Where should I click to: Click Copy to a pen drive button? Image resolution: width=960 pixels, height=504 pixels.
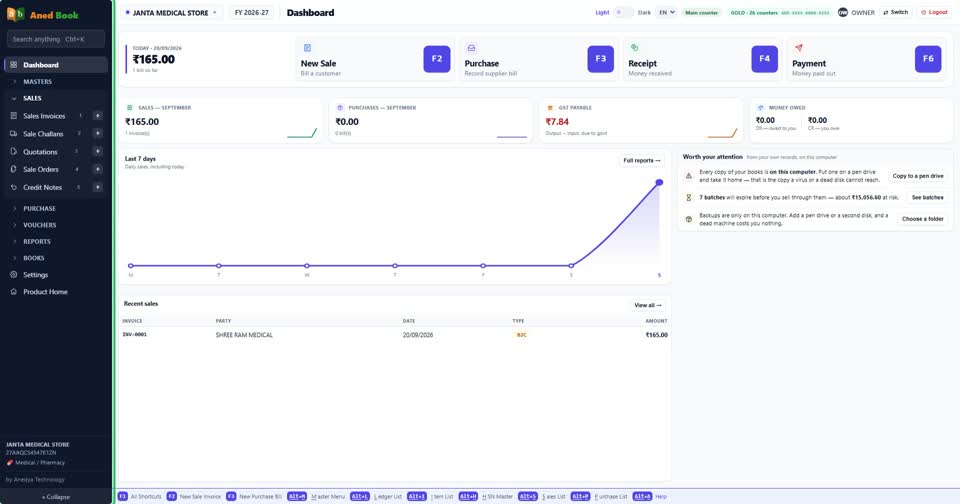click(x=918, y=176)
